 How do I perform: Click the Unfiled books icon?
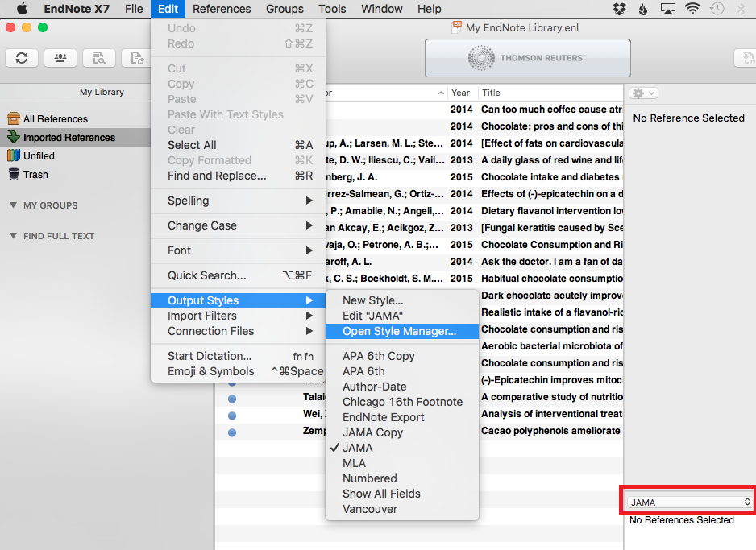click(14, 155)
